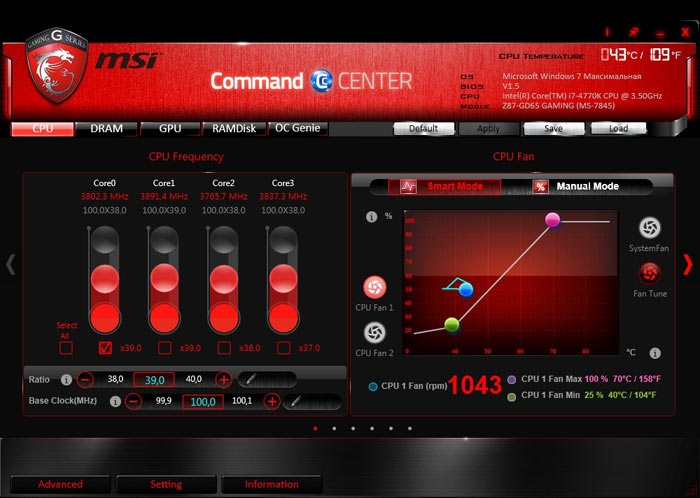Switch fan control to Smart Mode

coord(444,187)
